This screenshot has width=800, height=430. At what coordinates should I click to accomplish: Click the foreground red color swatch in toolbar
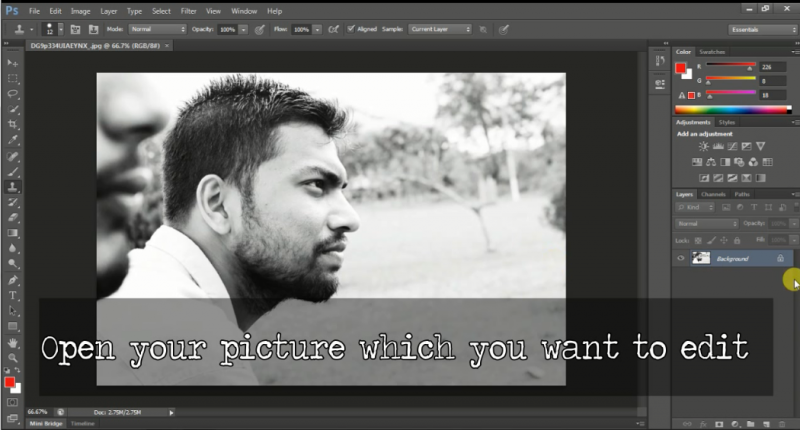click(x=10, y=381)
